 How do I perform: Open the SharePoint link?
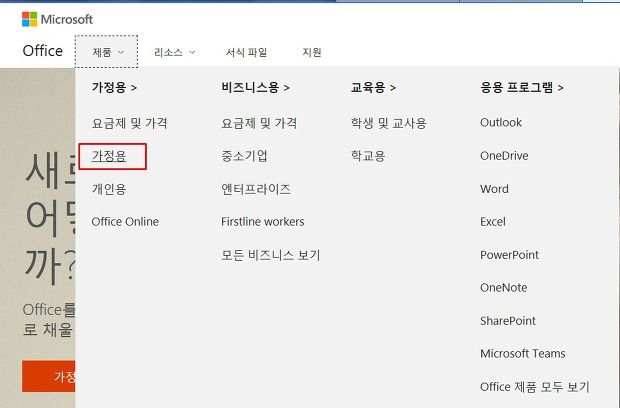(508, 321)
